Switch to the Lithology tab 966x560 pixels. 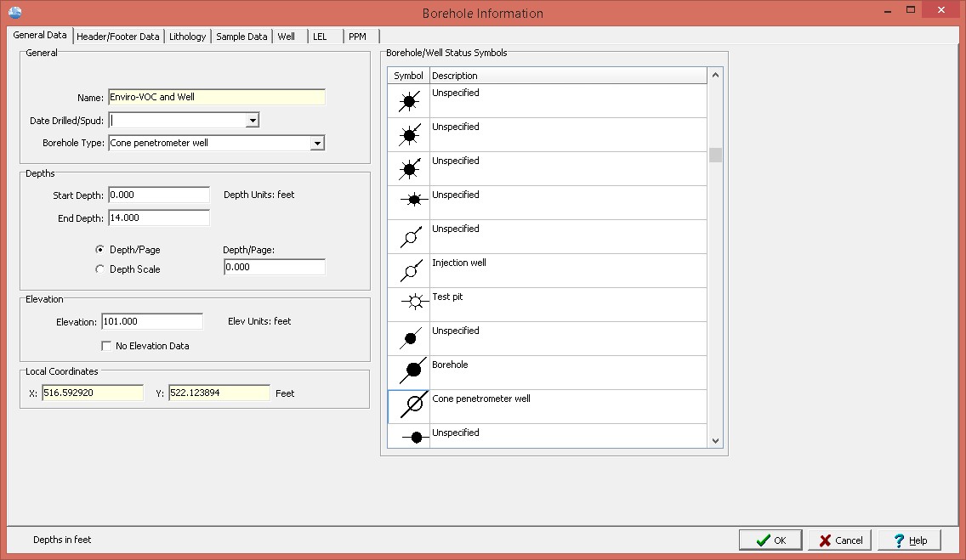pyautogui.click(x=187, y=37)
